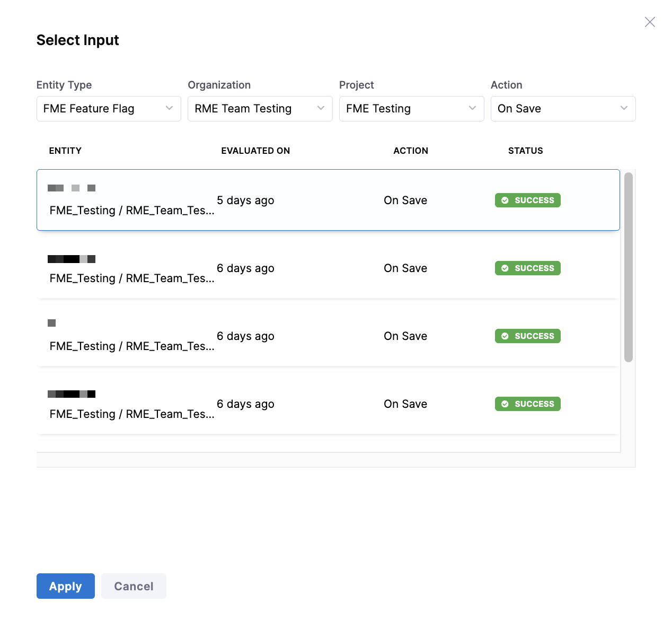Open the Organization dropdown

coord(260,108)
